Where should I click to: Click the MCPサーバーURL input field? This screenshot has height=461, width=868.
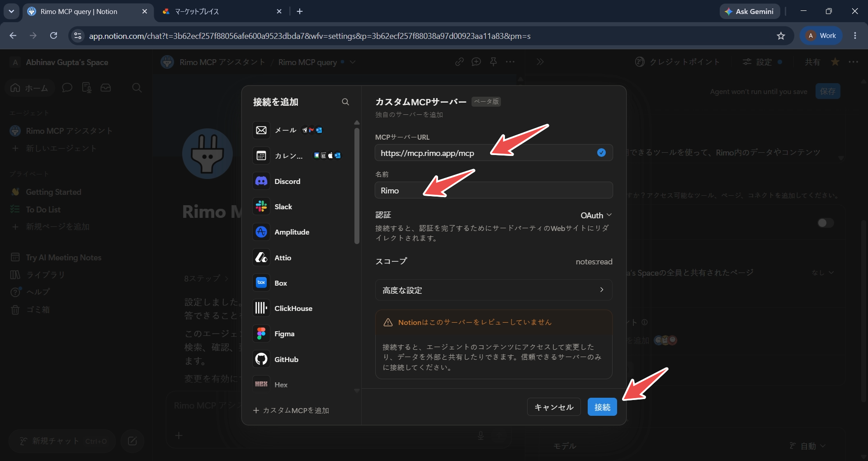click(x=494, y=153)
